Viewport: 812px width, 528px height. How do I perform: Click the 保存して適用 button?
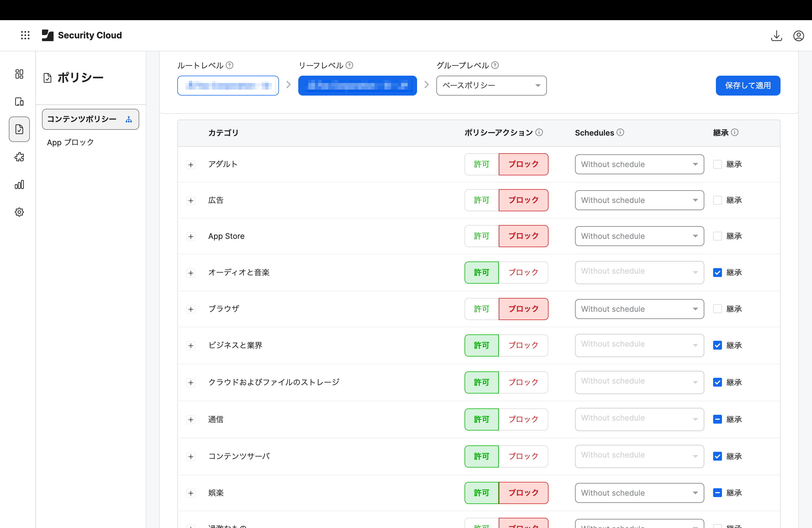point(748,86)
